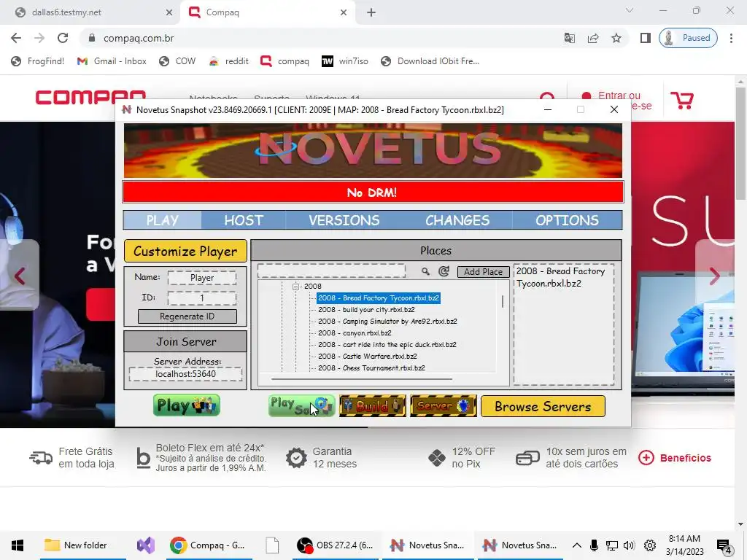Viewport: 747px width, 560px height.
Task: Refresh the Places map list
Action: pos(444,271)
